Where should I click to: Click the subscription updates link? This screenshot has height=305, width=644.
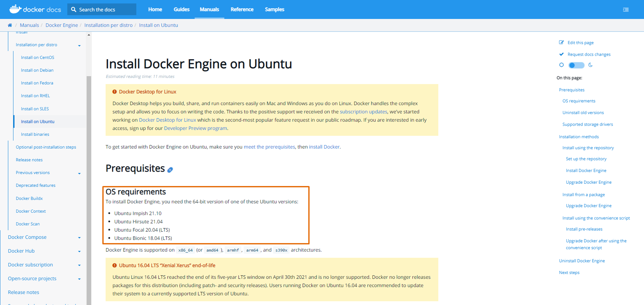tap(363, 112)
